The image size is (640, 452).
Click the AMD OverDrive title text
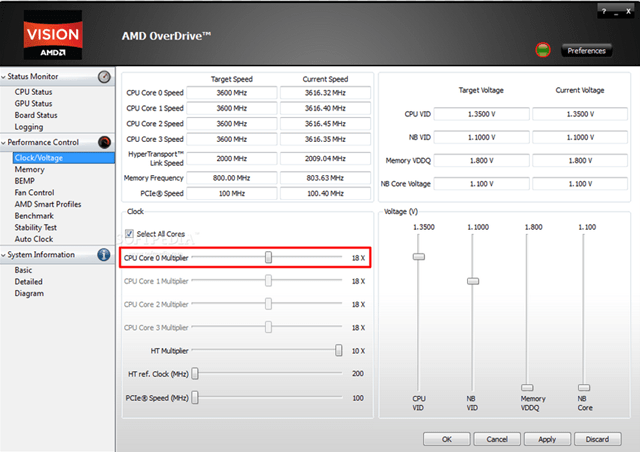pyautogui.click(x=166, y=36)
